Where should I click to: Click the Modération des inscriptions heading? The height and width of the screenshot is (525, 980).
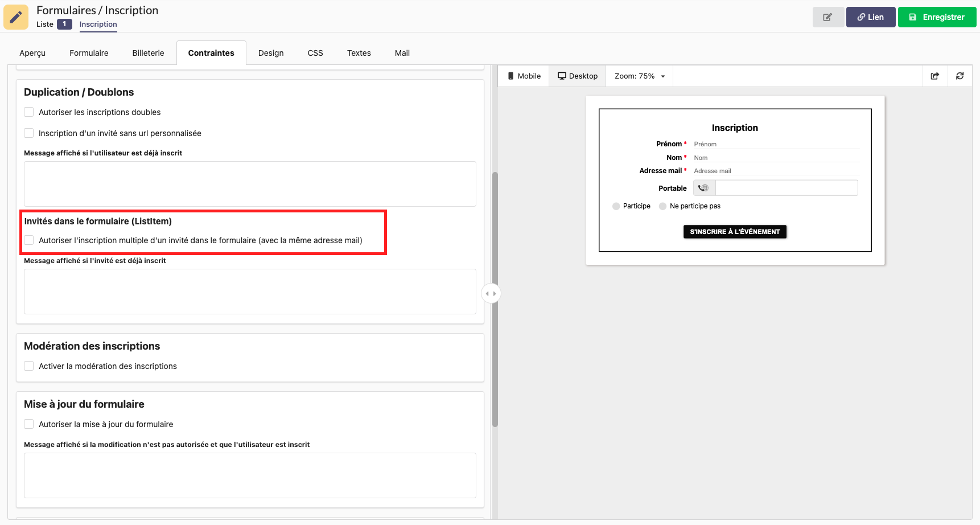(x=92, y=346)
